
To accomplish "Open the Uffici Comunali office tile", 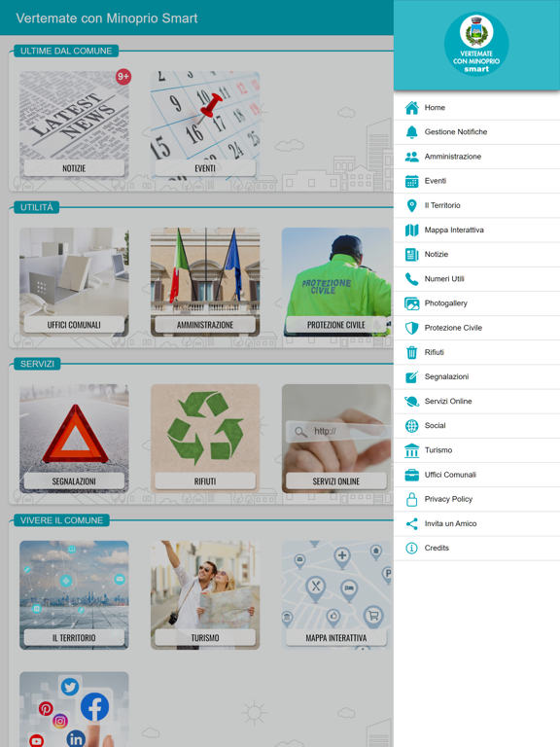I will click(74, 282).
